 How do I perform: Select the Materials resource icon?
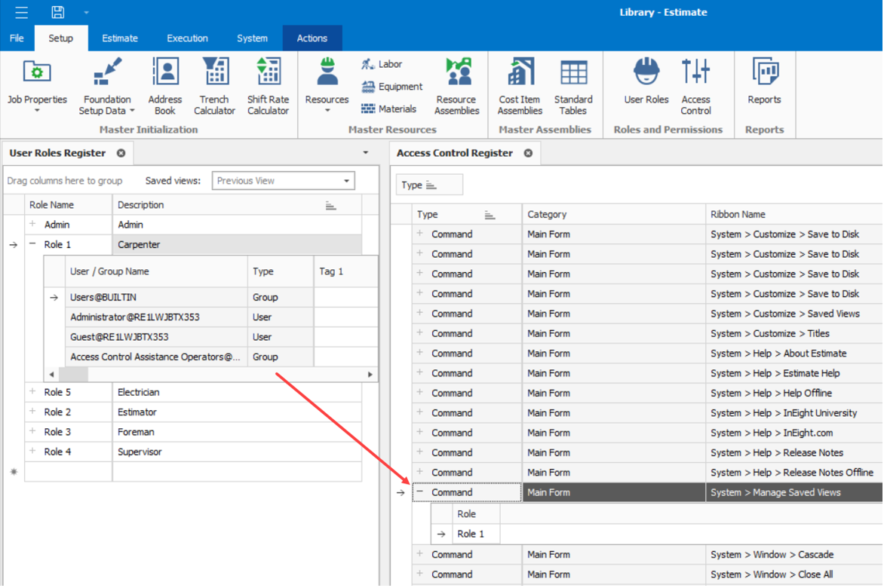click(x=389, y=108)
